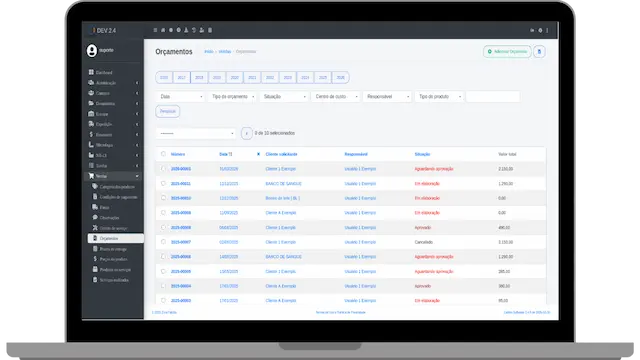Image resolution: width=640 pixels, height=360 pixels.
Task: Open Orçamentos in the Vendas submenu
Action: click(116, 238)
